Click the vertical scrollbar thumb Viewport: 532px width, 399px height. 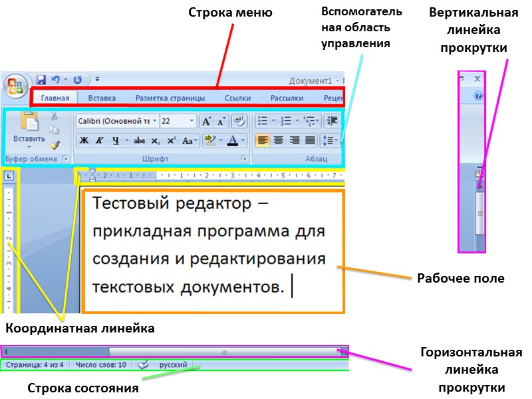479,213
